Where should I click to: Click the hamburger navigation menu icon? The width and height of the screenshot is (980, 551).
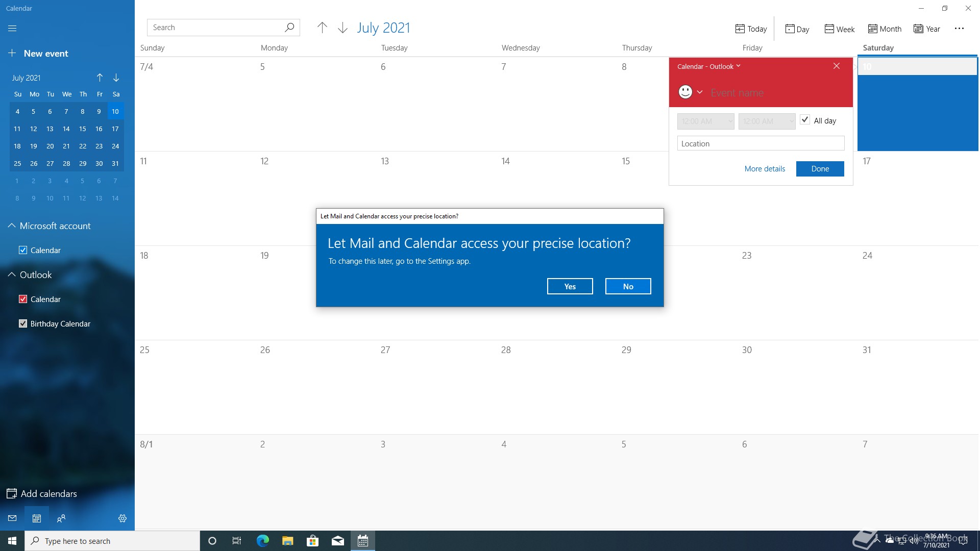(x=12, y=29)
